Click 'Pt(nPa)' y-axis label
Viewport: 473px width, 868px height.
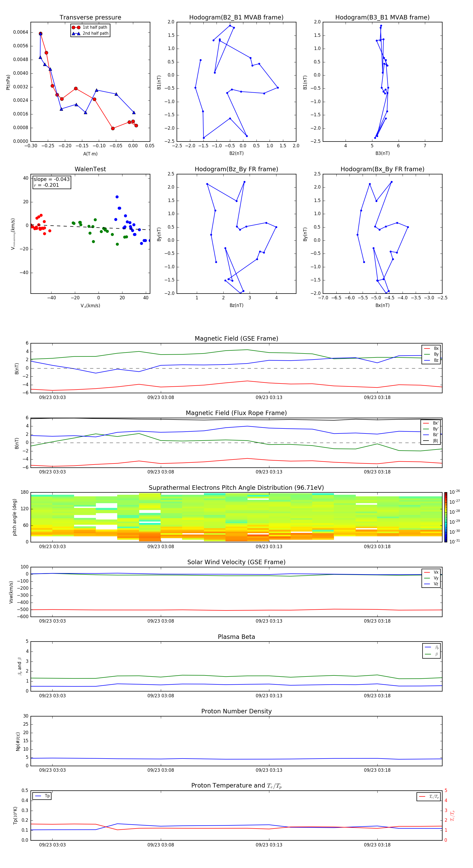[8, 82]
